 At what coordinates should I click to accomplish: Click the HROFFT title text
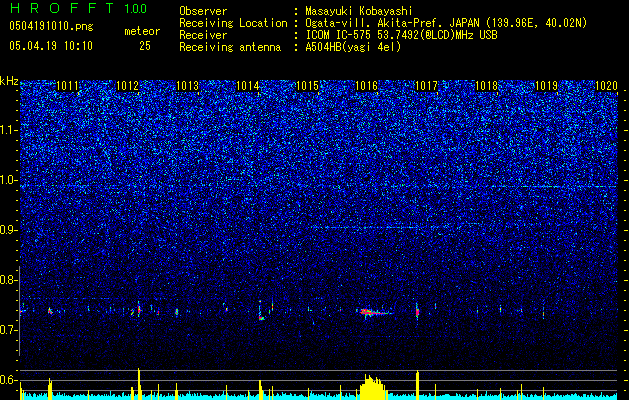[x=64, y=8]
